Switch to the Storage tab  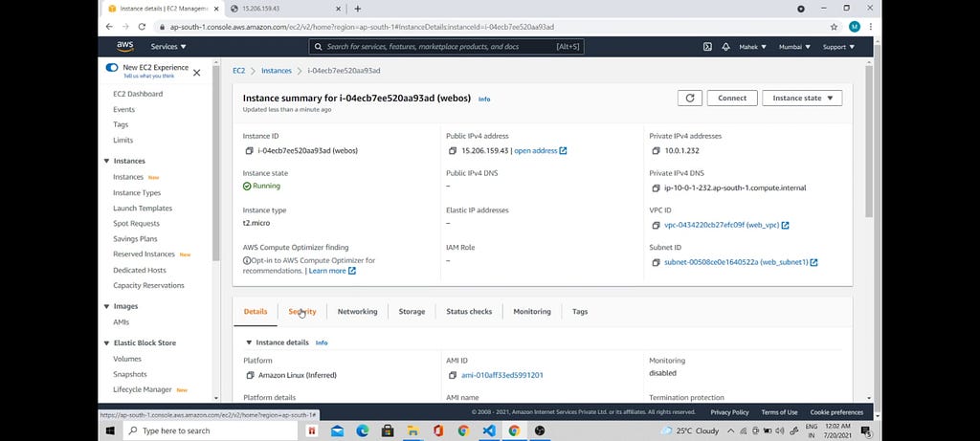click(x=412, y=311)
